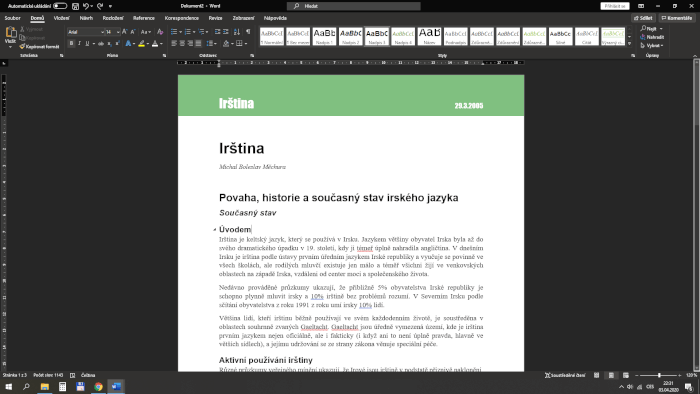Toggle show paragraph marks pilcrow
The height and width of the screenshot is (394, 700).
point(248,32)
